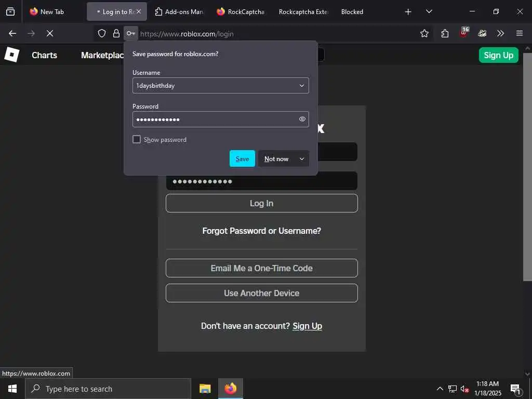Open Marketplace in Roblox navigation
The width and height of the screenshot is (532, 399).
[x=102, y=55]
